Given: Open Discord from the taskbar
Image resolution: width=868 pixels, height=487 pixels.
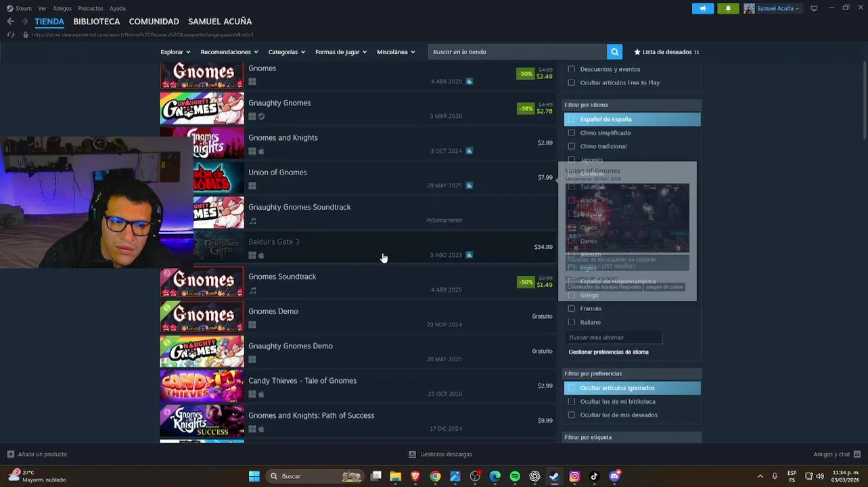Looking at the screenshot, I should point(614,476).
